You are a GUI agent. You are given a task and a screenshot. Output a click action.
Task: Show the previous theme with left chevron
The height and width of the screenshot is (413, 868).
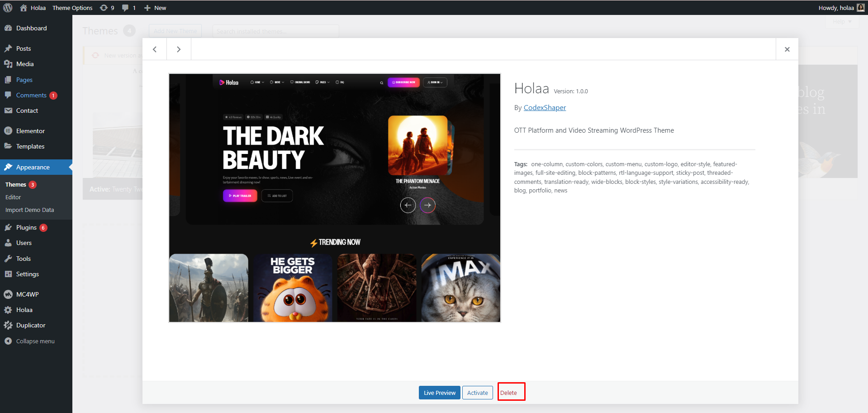click(x=155, y=49)
